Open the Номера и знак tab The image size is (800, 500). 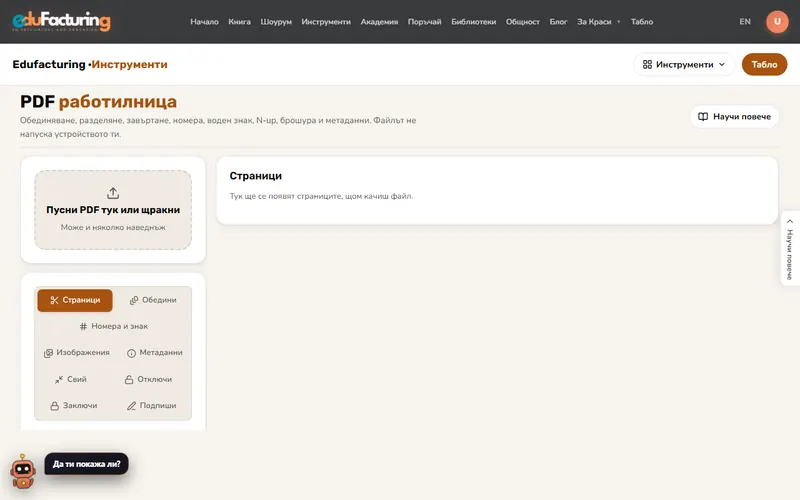(113, 326)
